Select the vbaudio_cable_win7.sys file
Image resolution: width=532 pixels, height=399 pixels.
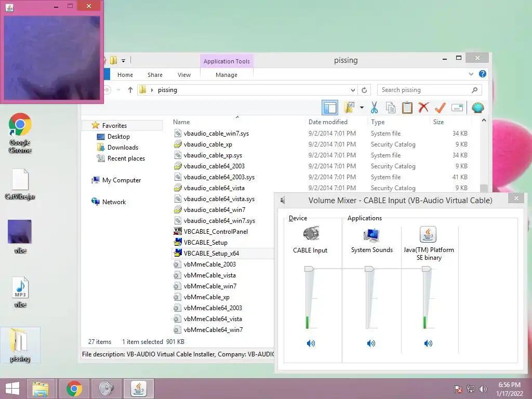click(x=216, y=134)
